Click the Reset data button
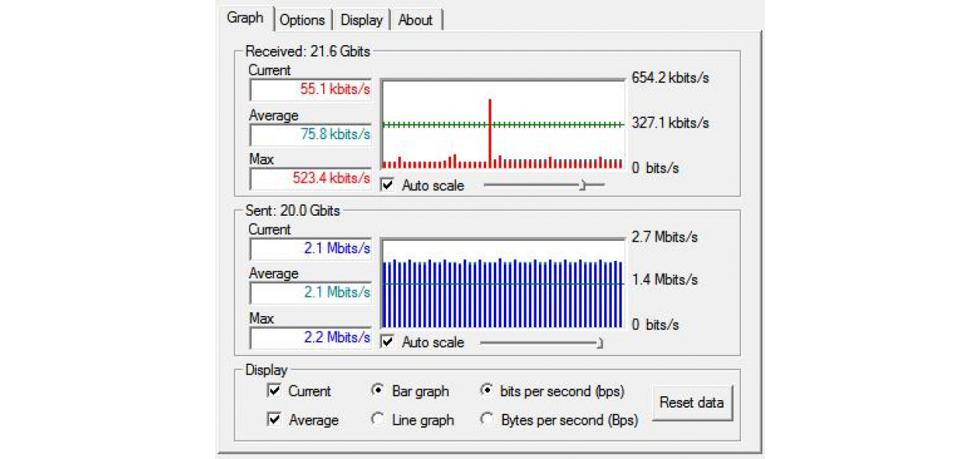980x459 pixels. 692,402
